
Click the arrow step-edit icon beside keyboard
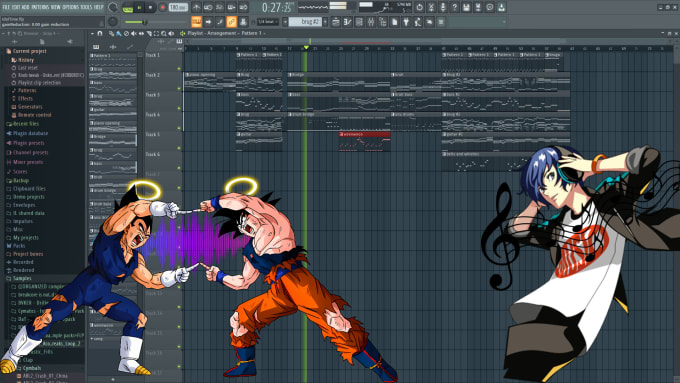point(208,22)
